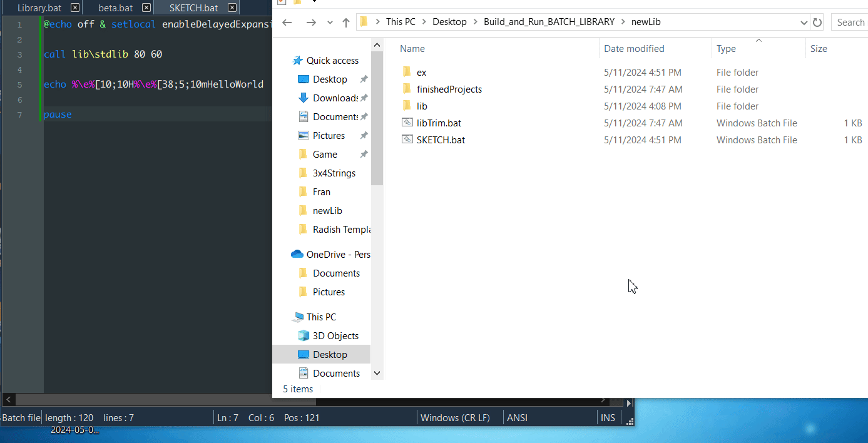Sort files by Name column
This screenshot has height=443, width=868.
click(412, 49)
